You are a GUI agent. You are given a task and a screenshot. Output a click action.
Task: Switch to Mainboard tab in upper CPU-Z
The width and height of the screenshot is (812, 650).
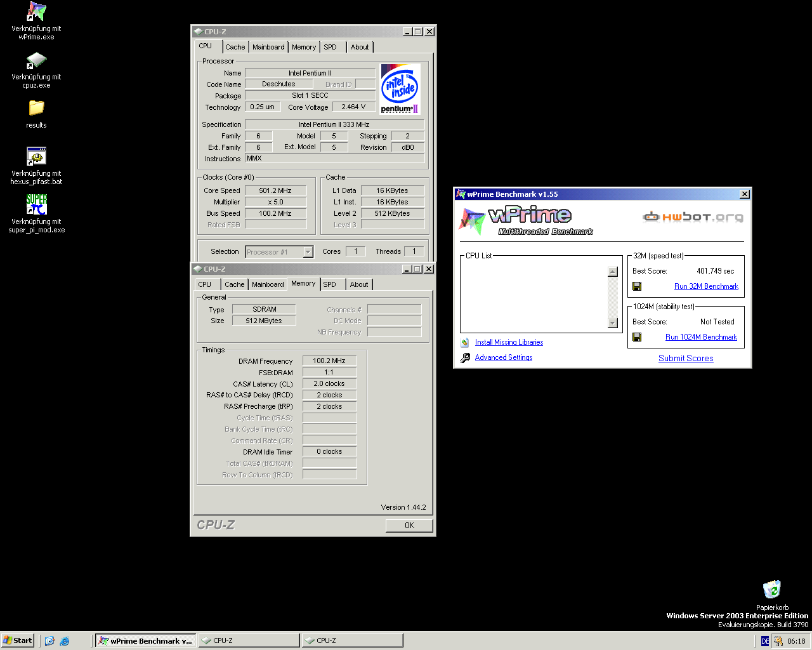coord(268,47)
